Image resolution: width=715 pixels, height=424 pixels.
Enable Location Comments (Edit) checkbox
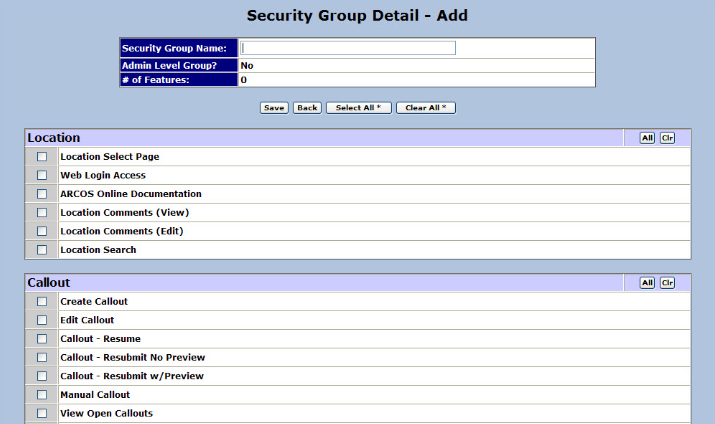42,232
